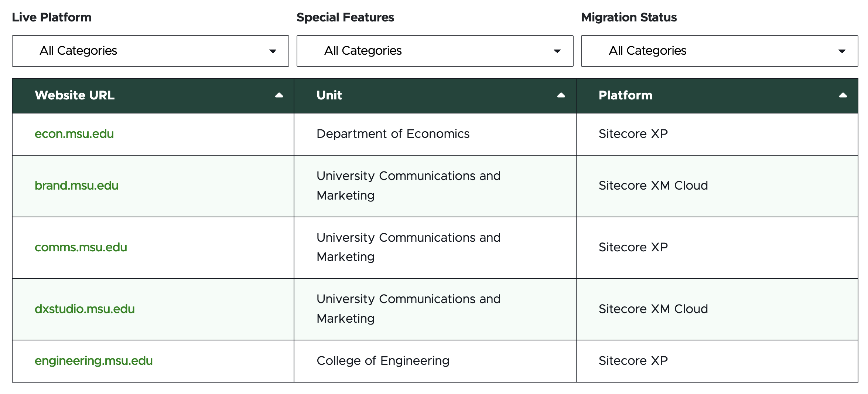
Task: Click the Live Platform filter label
Action: 52,17
